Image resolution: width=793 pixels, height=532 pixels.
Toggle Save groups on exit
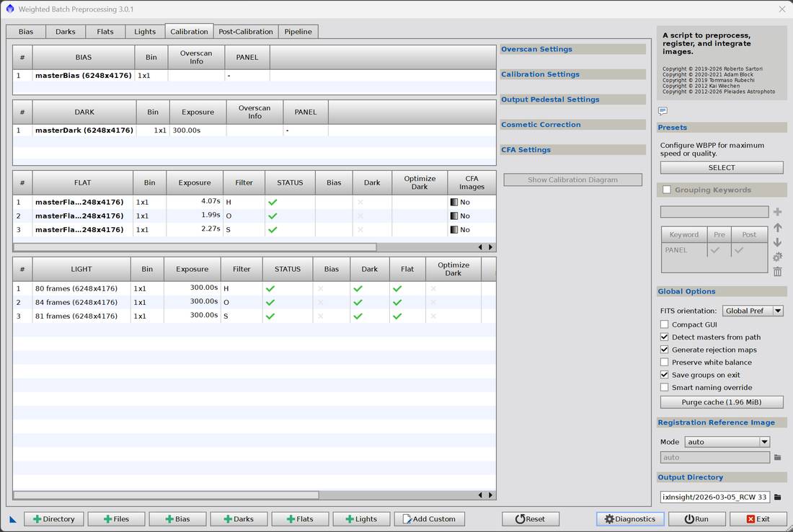click(665, 375)
